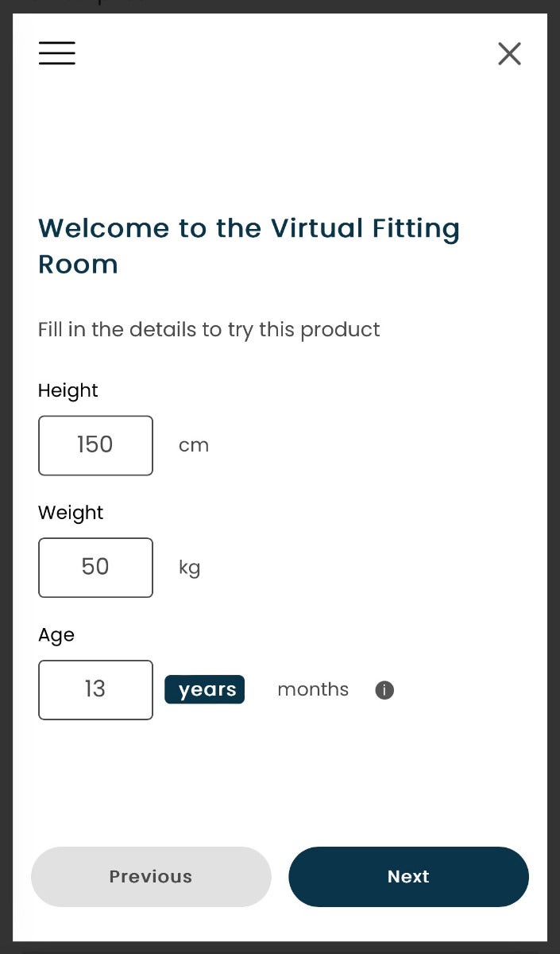Close the Virtual Fitting Room dialog
Screen dimensions: 560x954
coord(509,53)
